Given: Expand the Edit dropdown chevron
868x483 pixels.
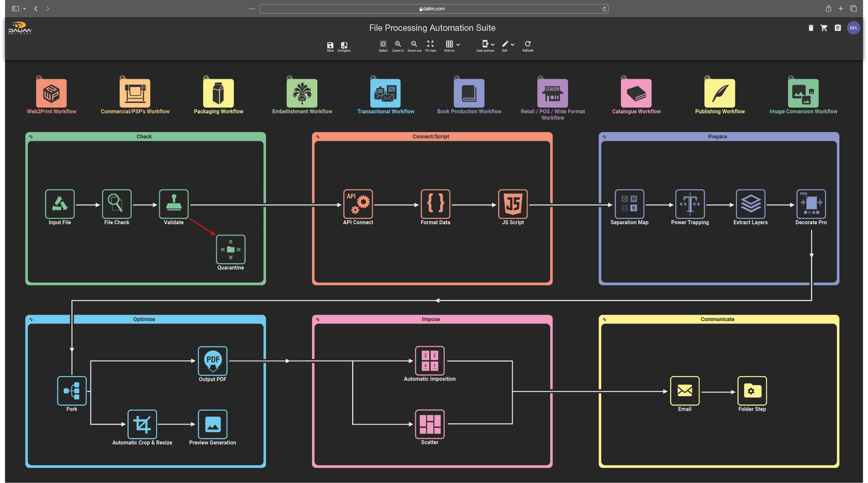Looking at the screenshot, I should pos(513,45).
